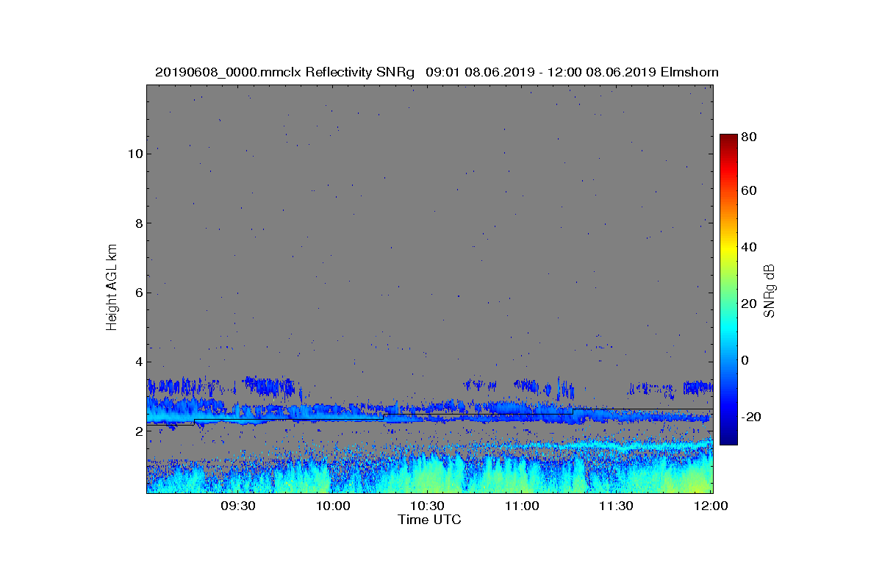Image resolution: width=882 pixels, height=588 pixels.
Task: Click the dark blue bottom of the colorbar
Action: tap(728, 440)
